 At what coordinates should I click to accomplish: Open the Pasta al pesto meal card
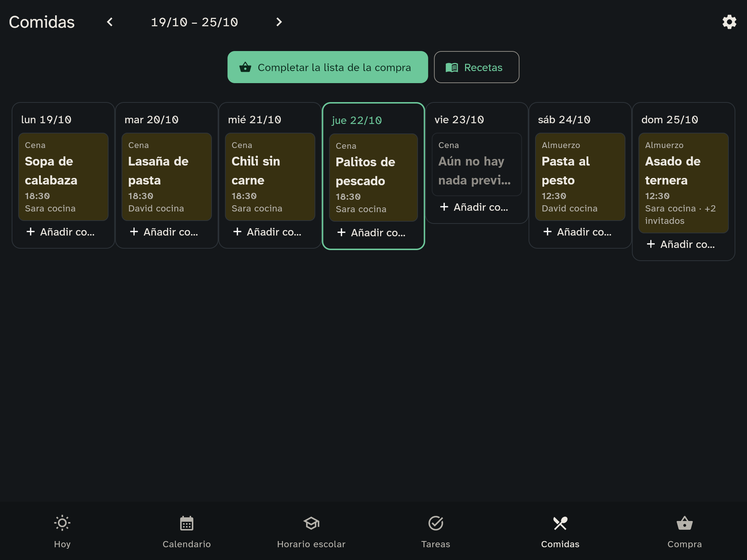click(580, 177)
